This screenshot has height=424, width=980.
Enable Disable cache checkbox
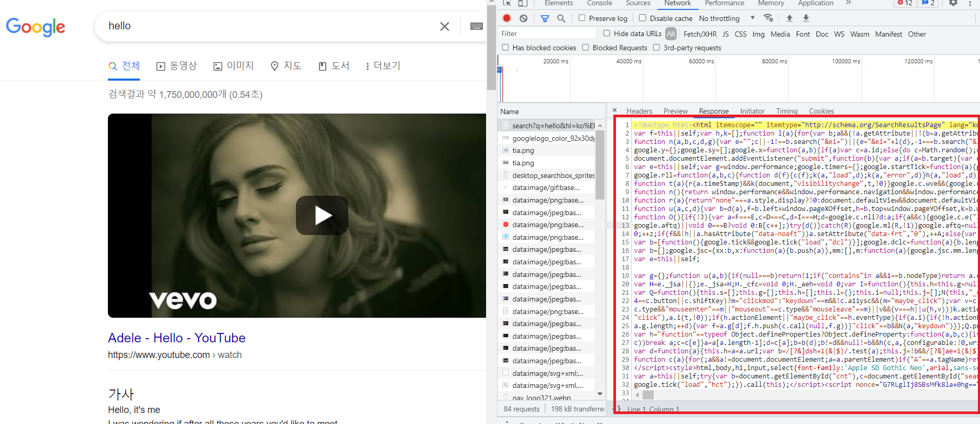(x=643, y=18)
